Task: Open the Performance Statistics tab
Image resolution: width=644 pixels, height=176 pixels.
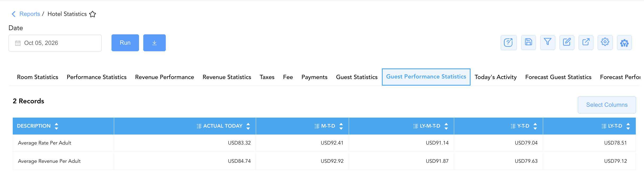Action: [x=97, y=77]
